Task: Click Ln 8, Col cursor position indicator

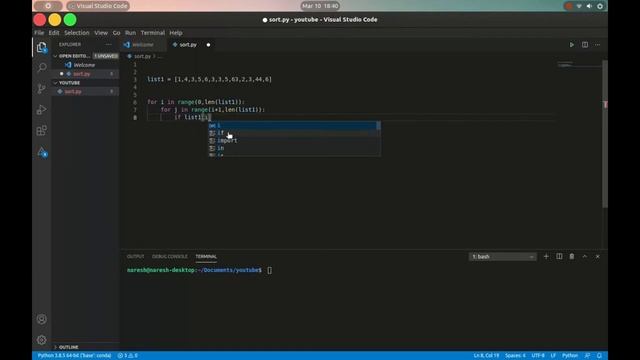Action: click(486, 356)
